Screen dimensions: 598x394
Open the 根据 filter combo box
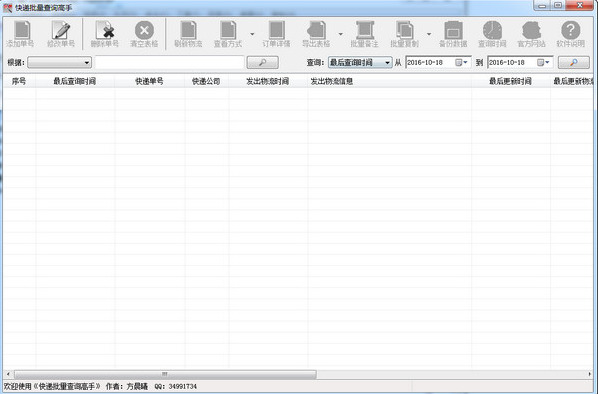click(59, 62)
